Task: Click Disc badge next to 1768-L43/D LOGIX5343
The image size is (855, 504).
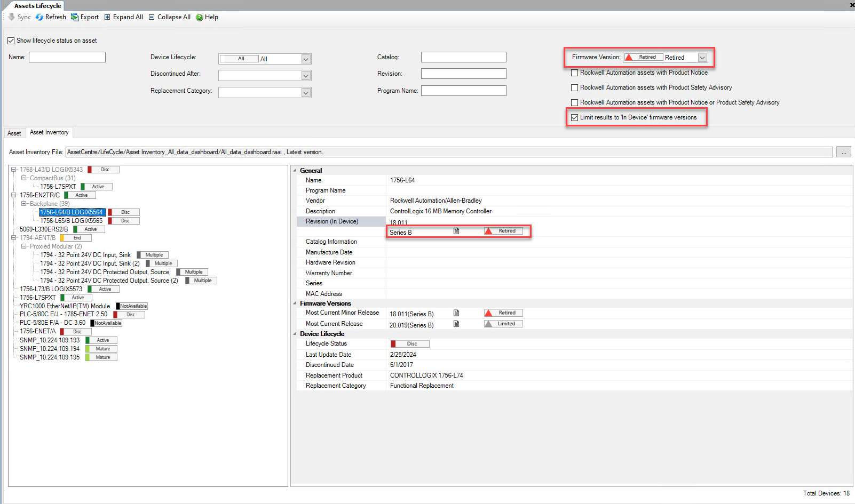Action: [104, 170]
